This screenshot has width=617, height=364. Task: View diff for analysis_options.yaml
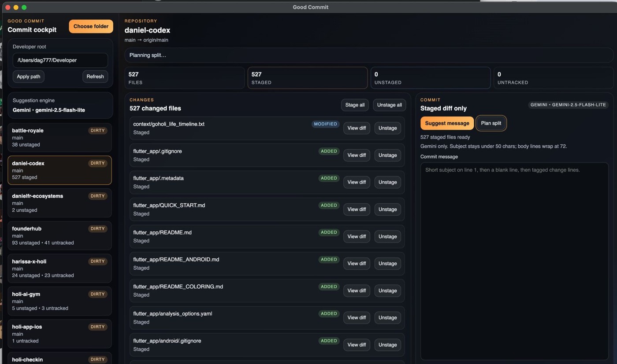(357, 318)
